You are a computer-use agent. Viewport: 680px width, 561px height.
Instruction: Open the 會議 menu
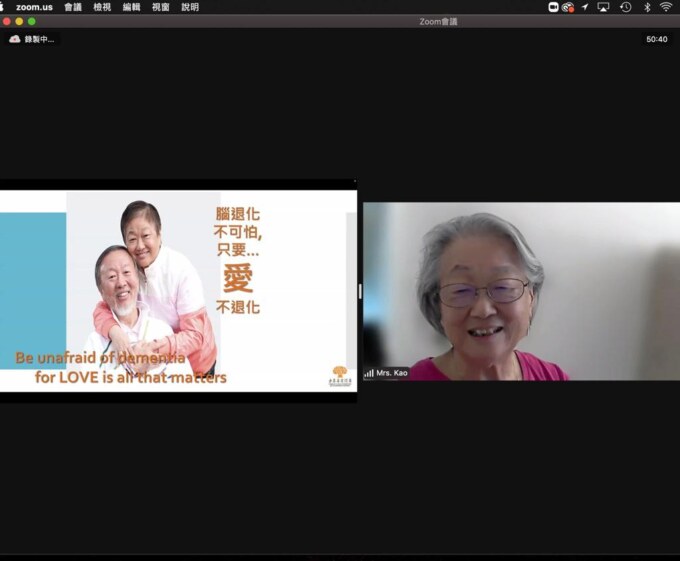[x=73, y=7]
